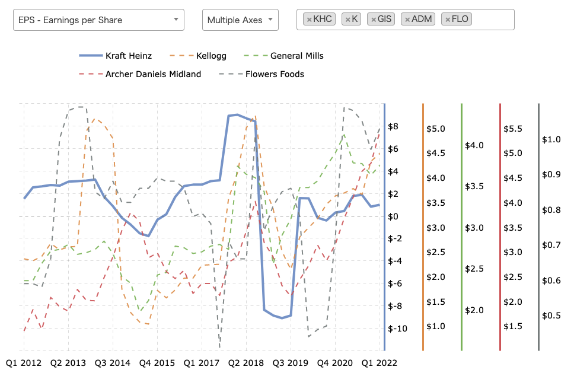The height and width of the screenshot is (392, 574).
Task: Click the Q4 2015 x-axis label
Action: [157, 363]
